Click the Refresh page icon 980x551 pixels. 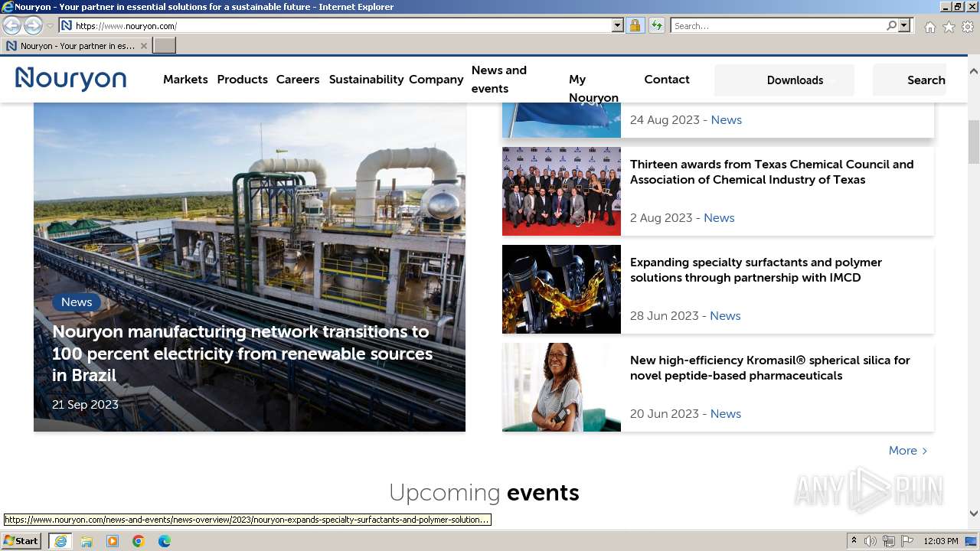(656, 25)
